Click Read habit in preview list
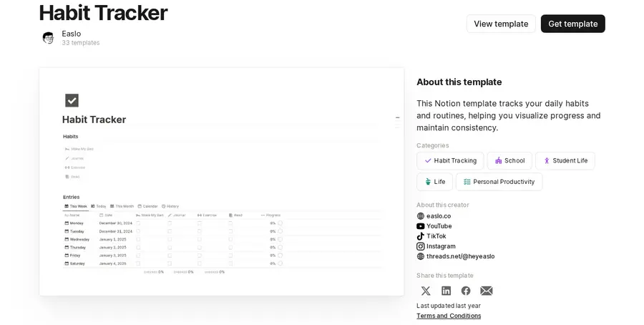 point(72,177)
